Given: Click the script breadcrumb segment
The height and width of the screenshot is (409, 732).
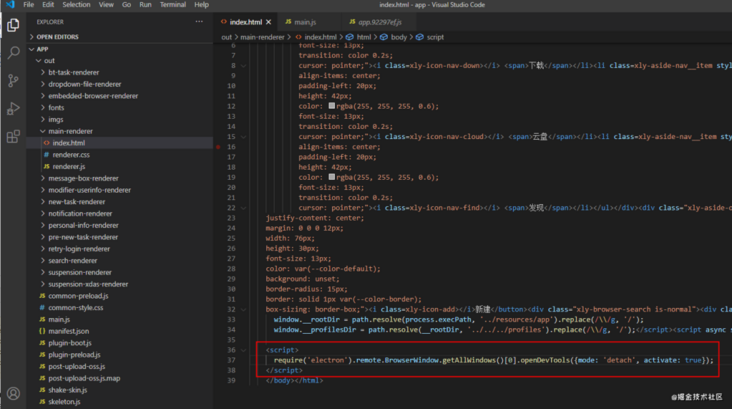Looking at the screenshot, I should point(435,37).
